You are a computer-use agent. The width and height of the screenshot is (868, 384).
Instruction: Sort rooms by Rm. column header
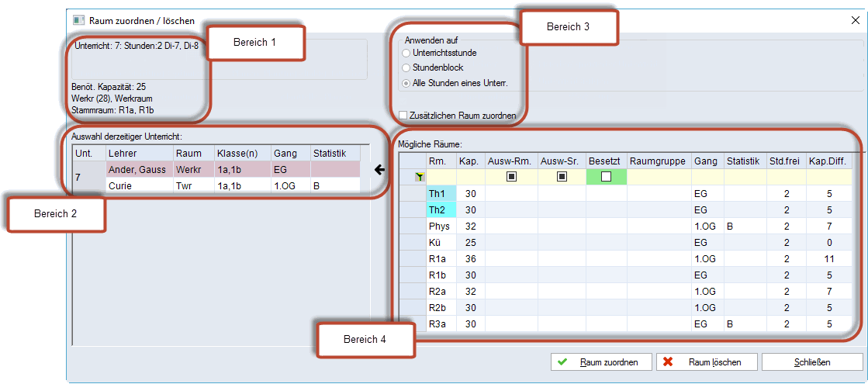[440, 161]
